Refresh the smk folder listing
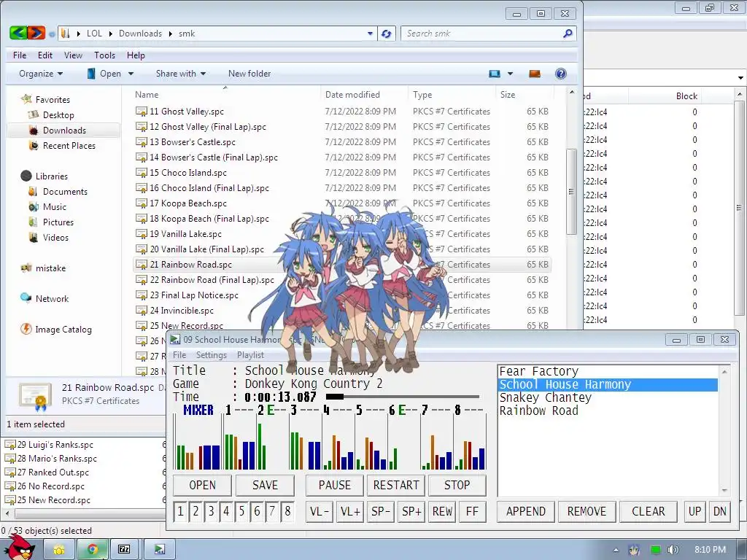This screenshot has height=560, width=747. [x=387, y=34]
